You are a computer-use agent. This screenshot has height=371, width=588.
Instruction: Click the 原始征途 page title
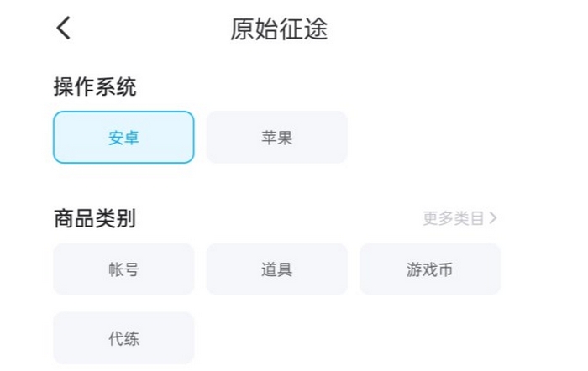pyautogui.click(x=279, y=29)
